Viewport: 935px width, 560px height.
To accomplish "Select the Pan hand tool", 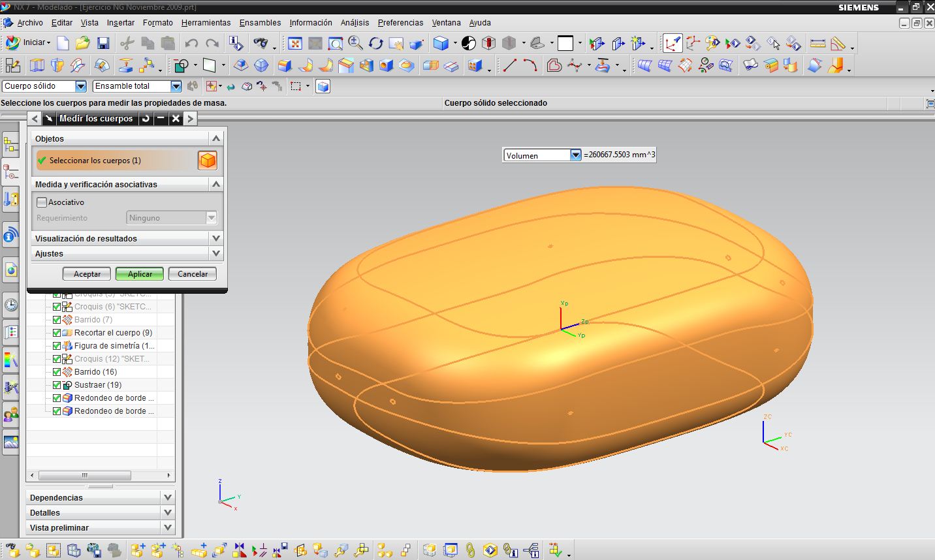I will [396, 43].
